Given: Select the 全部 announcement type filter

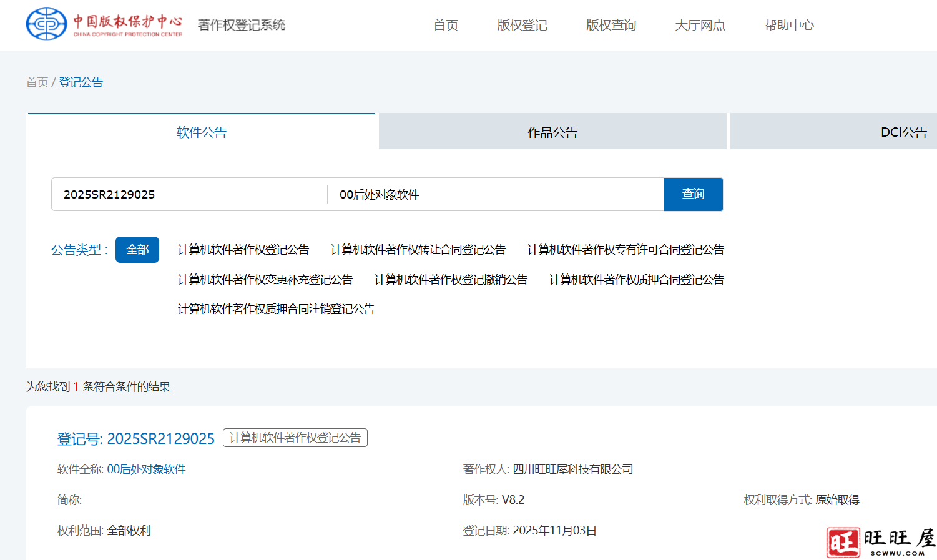Looking at the screenshot, I should 137,250.
